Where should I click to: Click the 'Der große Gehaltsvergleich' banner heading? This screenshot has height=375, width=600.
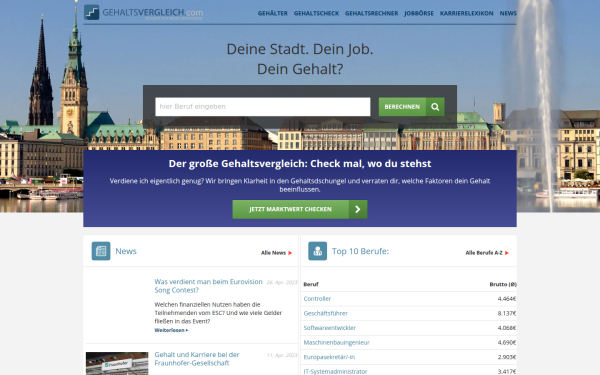(x=300, y=164)
